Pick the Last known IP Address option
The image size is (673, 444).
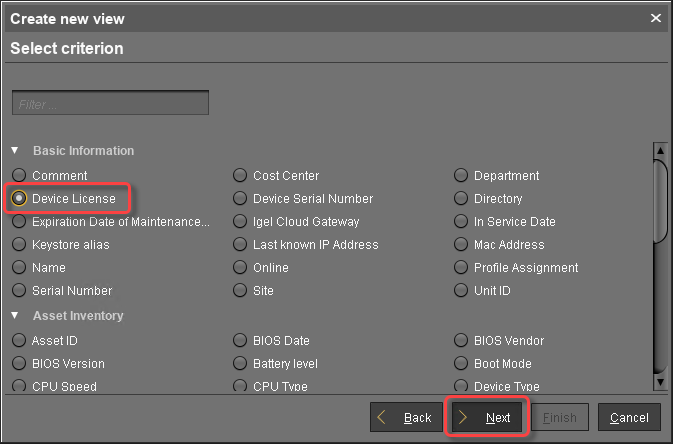point(240,245)
